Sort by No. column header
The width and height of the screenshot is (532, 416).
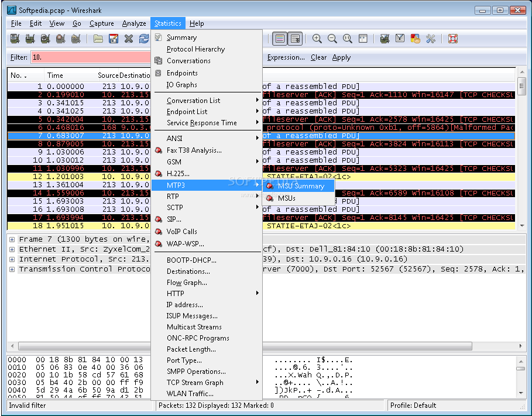[26, 75]
